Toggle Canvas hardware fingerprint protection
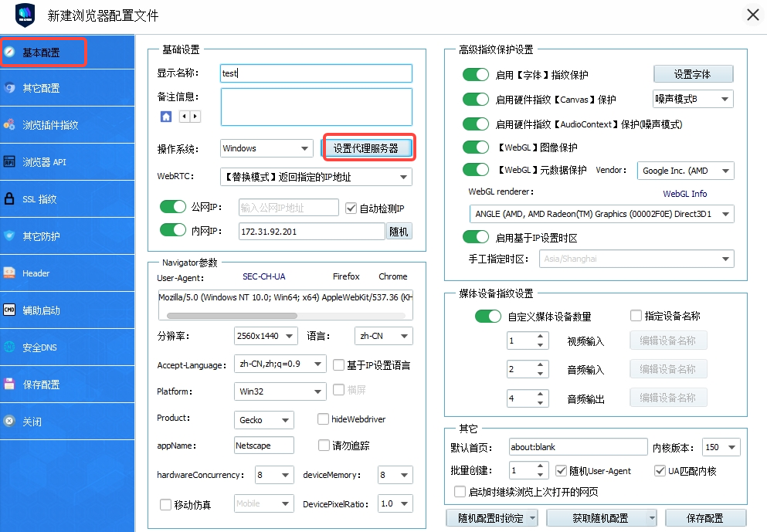767x532 pixels. point(476,100)
